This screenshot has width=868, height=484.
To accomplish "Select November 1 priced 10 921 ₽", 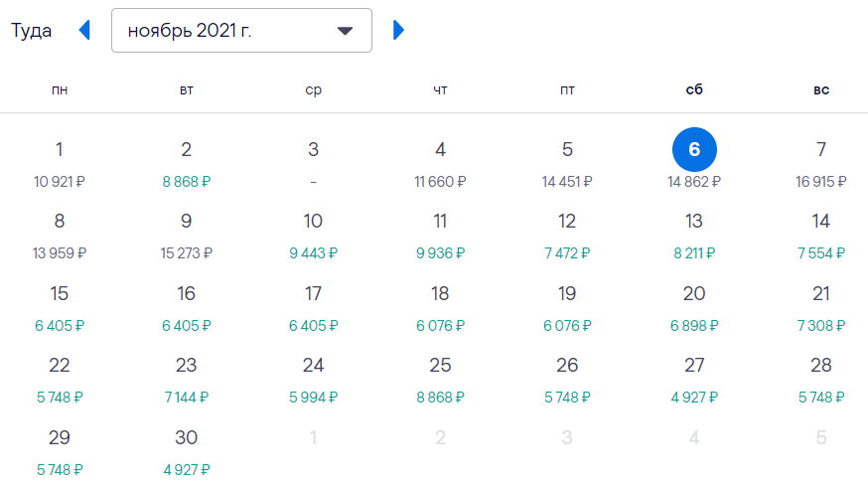I will coord(60,164).
